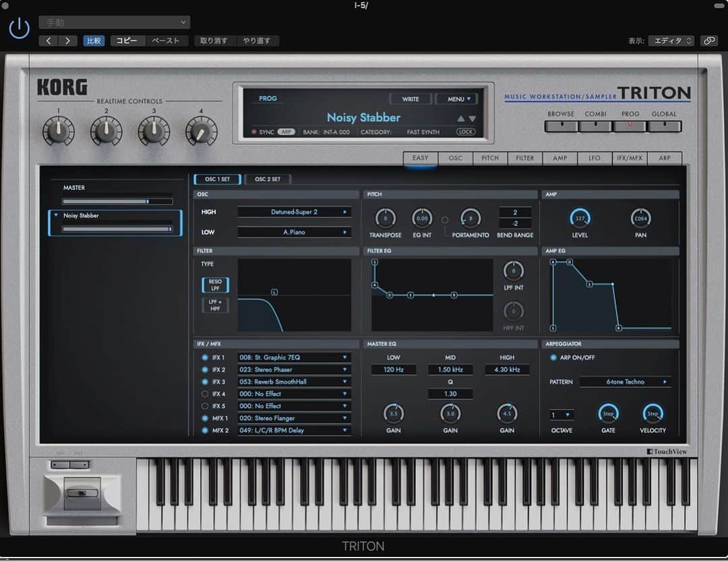The image size is (728, 561).
Task: Adjust the arpeggiator Gate knob
Action: [x=608, y=413]
